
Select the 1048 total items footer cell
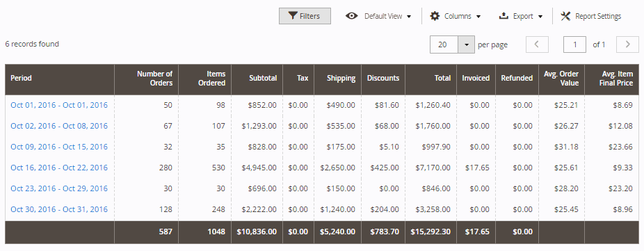(204, 232)
